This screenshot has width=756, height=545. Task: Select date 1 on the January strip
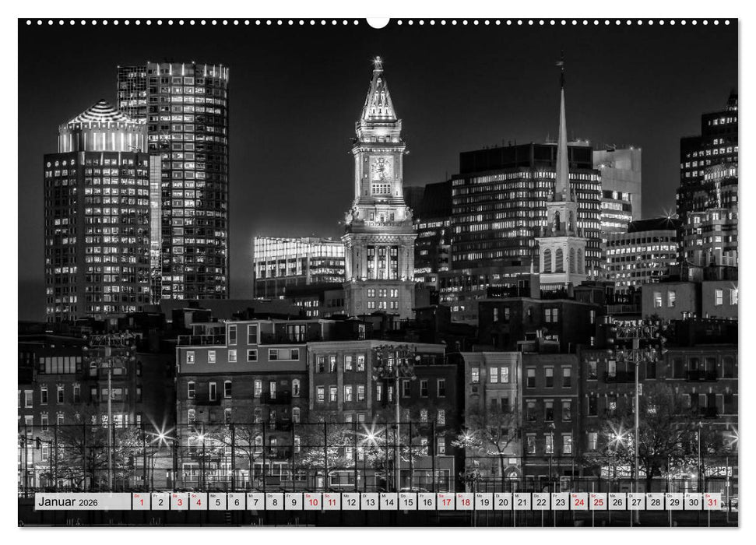point(142,501)
